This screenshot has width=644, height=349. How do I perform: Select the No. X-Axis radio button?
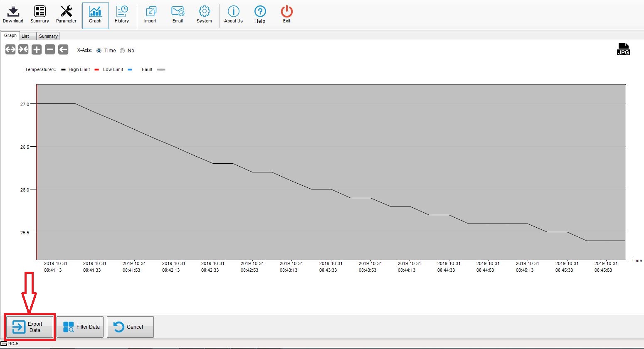click(122, 51)
